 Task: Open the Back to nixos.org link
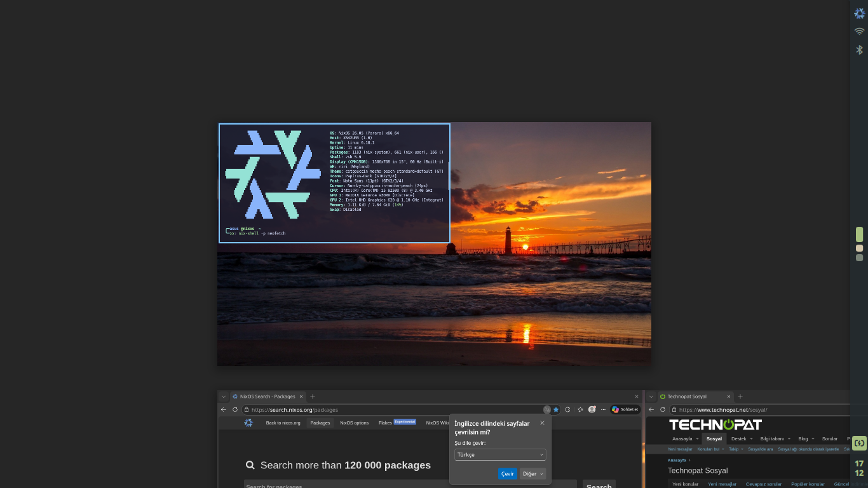coord(283,423)
